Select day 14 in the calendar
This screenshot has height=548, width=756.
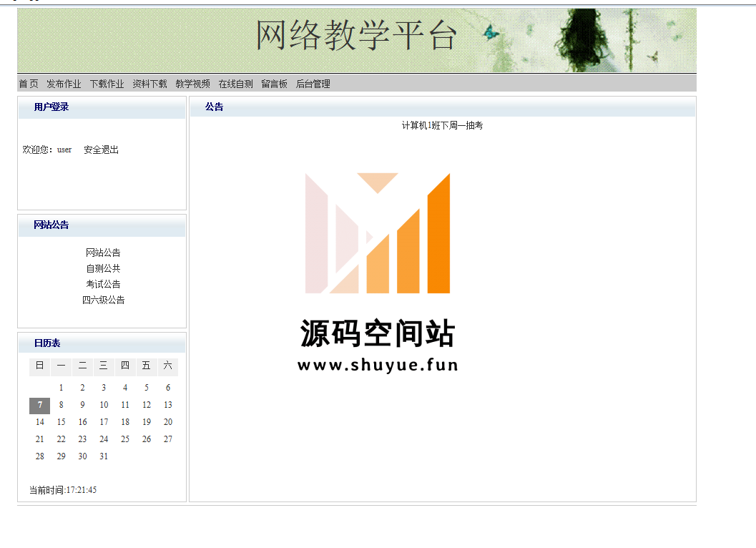pos(39,422)
